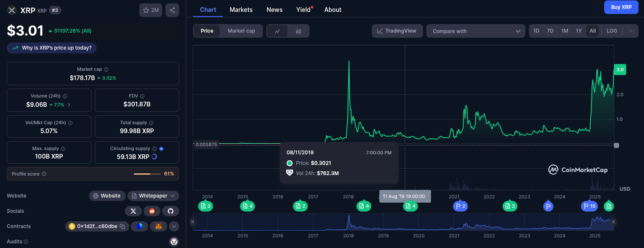The image size is (644, 248).
Task: Move the left handle of chart range navigator
Action: click(193, 221)
